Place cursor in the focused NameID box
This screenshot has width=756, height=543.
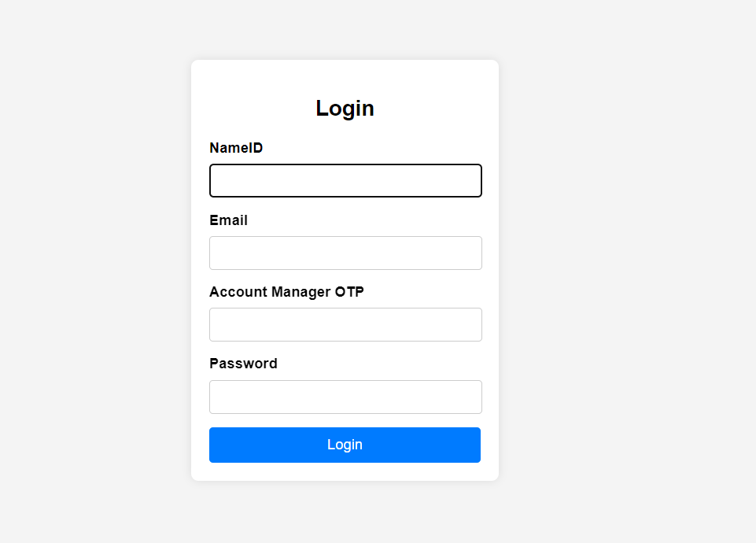click(x=345, y=180)
